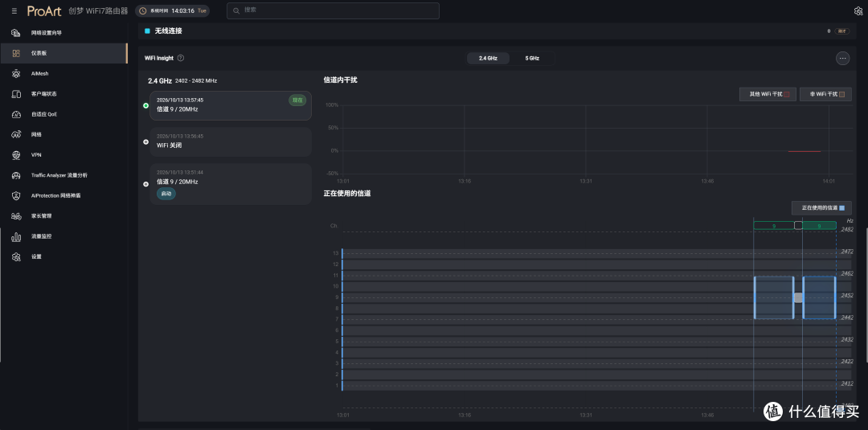Screen dimensions: 868x430
Task: Click the 刚才 badge near 无线连接 row
Action: coord(842,31)
